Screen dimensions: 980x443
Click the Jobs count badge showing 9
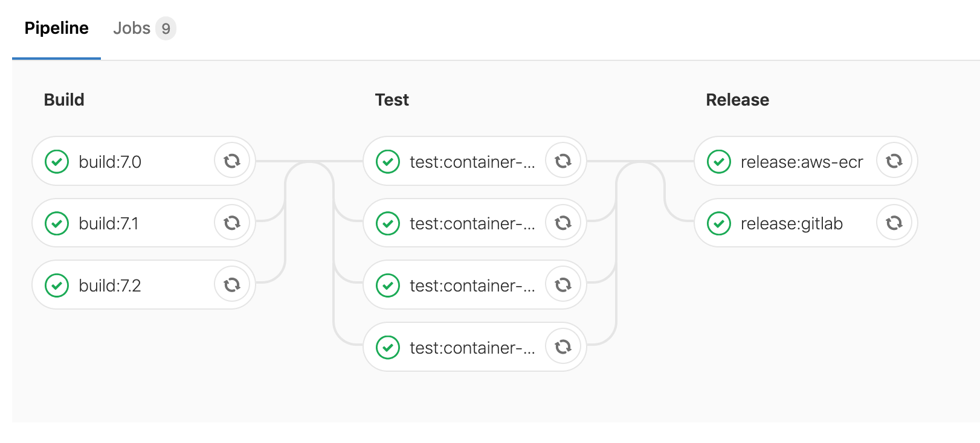tap(166, 28)
